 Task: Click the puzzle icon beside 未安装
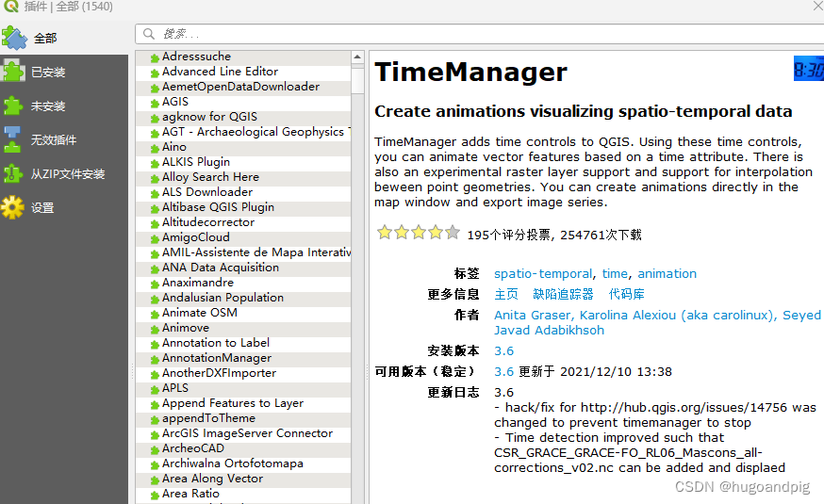click(12, 106)
